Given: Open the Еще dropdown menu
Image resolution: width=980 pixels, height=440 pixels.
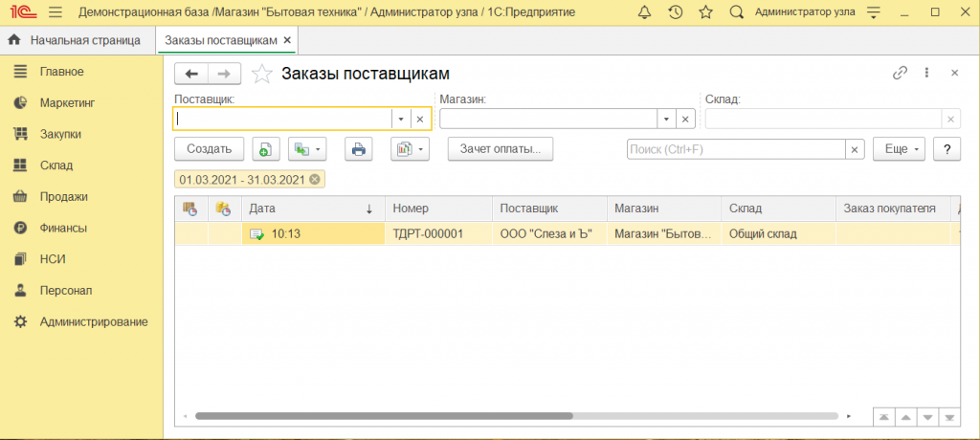Looking at the screenshot, I should [900, 149].
